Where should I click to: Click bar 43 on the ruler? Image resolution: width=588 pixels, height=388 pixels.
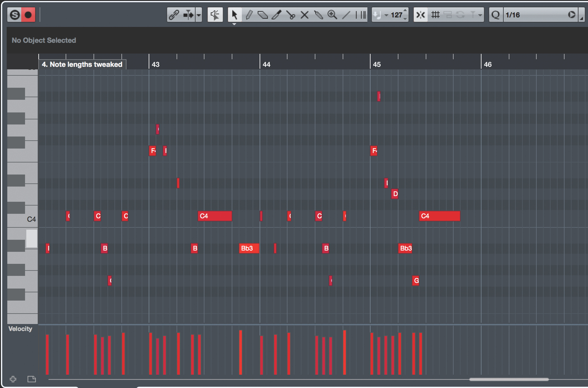[x=155, y=64]
